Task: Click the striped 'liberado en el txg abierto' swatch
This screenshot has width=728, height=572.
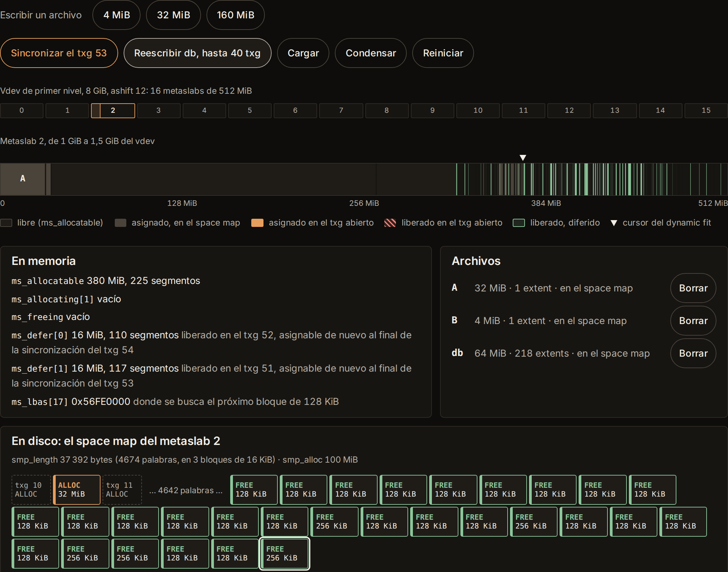Action: (390, 223)
